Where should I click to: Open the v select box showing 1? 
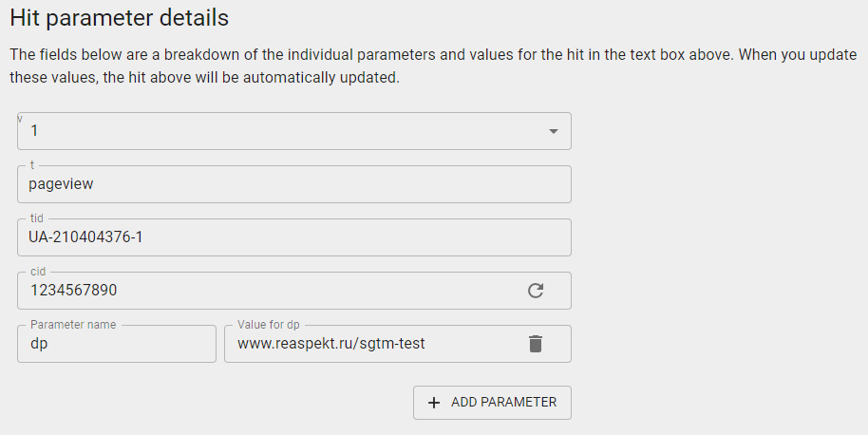tap(285, 131)
